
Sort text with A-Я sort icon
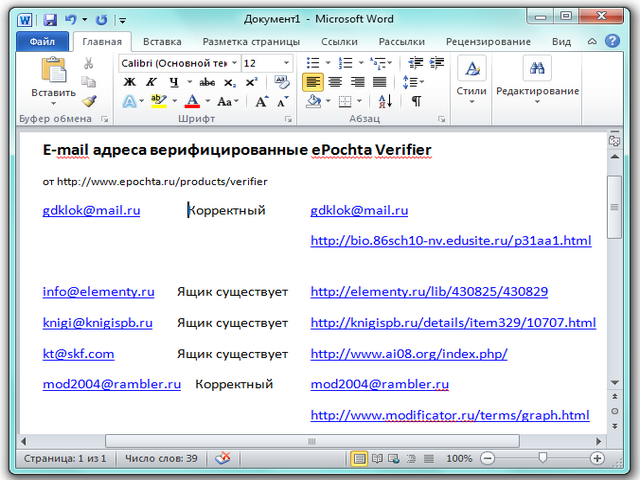[x=385, y=101]
